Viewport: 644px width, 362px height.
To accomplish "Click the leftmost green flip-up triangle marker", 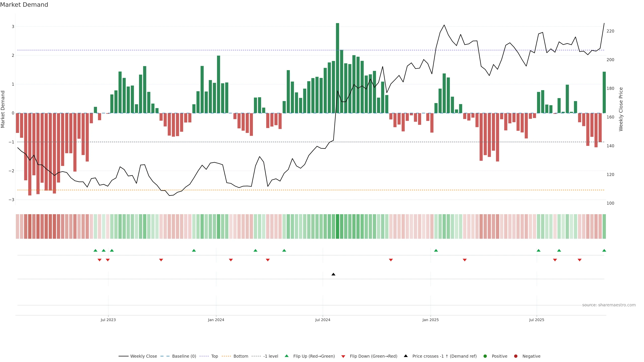I will coord(95,250).
